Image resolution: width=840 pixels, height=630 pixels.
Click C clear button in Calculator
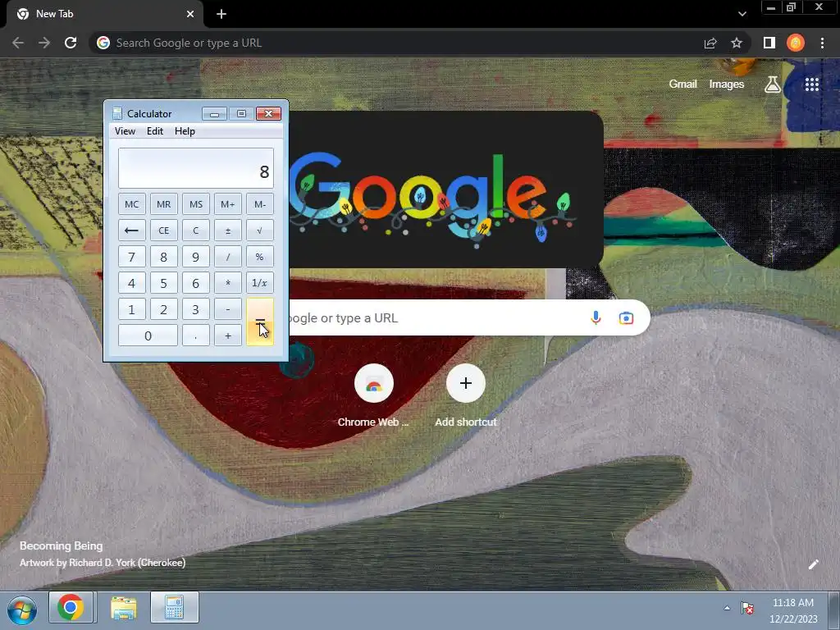coord(195,231)
